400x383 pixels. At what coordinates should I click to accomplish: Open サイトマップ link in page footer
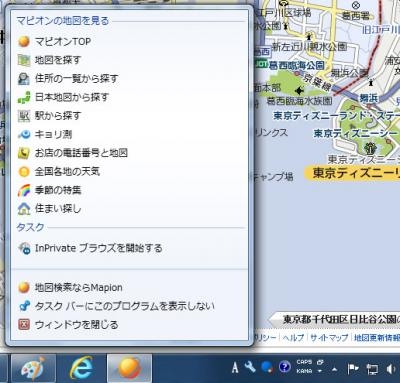[329, 338]
